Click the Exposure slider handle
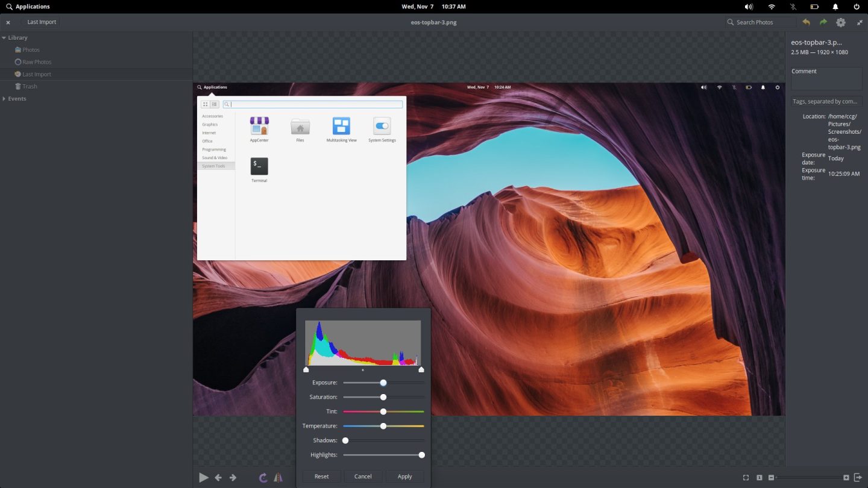Screen dimensions: 868x488 pyautogui.click(x=383, y=383)
